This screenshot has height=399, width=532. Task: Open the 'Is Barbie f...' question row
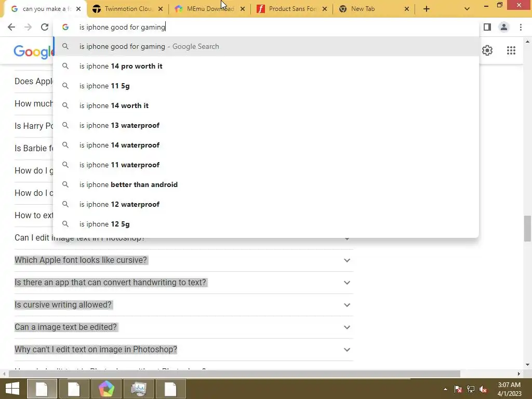pos(34,148)
